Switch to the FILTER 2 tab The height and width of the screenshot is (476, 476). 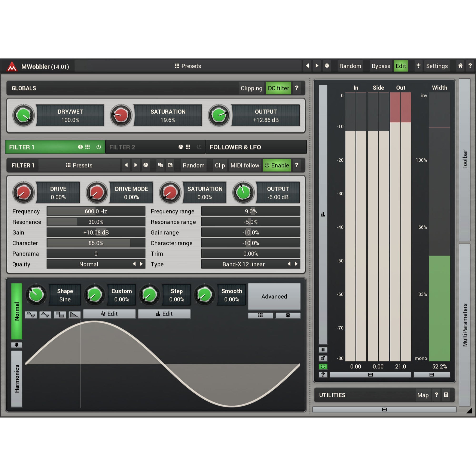(155, 147)
